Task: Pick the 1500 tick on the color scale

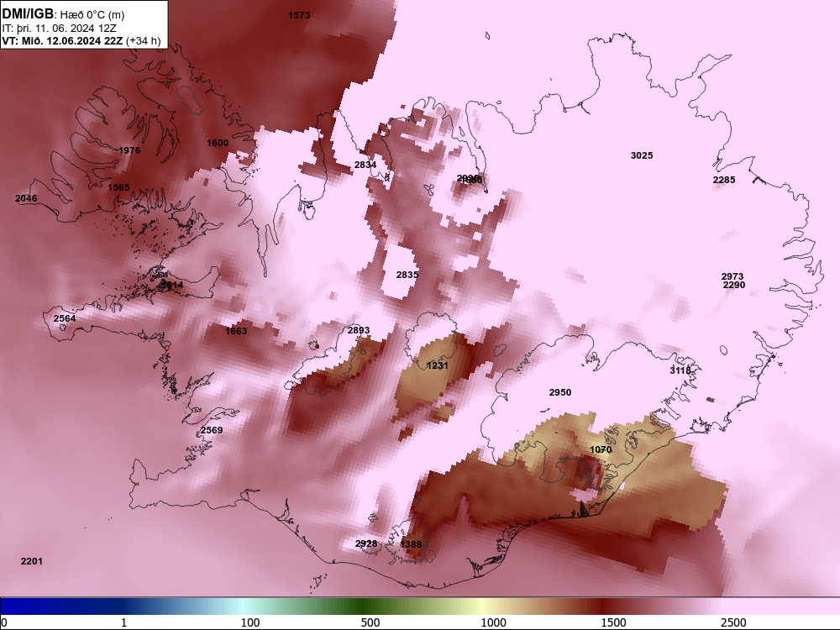Action: (x=613, y=622)
